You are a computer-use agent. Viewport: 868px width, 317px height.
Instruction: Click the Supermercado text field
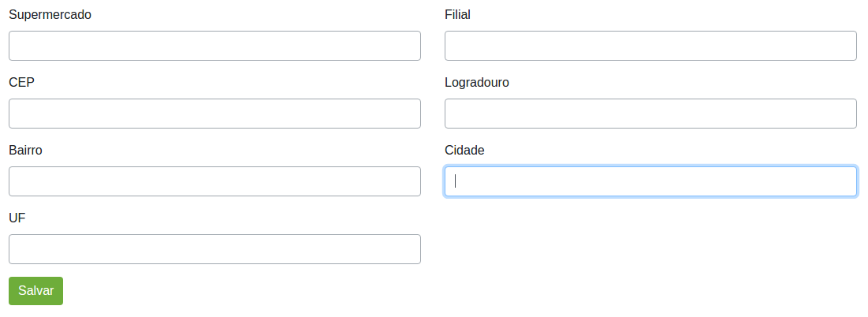click(x=214, y=46)
